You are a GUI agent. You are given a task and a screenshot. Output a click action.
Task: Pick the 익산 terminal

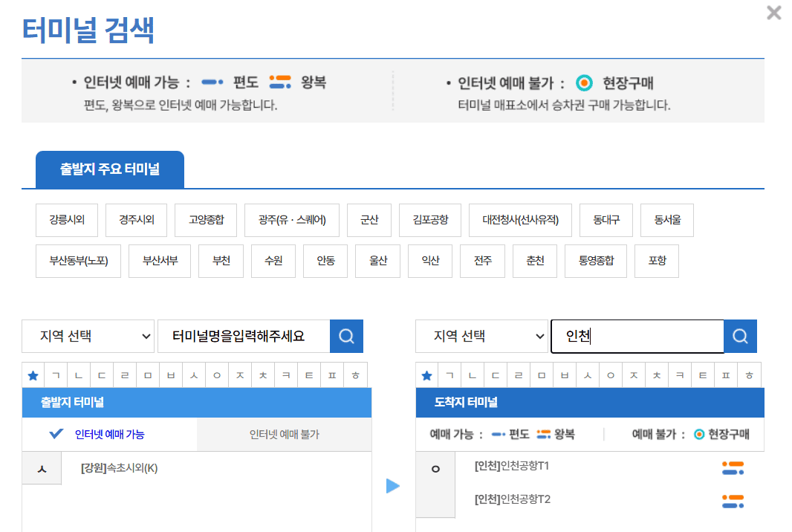tap(430, 262)
